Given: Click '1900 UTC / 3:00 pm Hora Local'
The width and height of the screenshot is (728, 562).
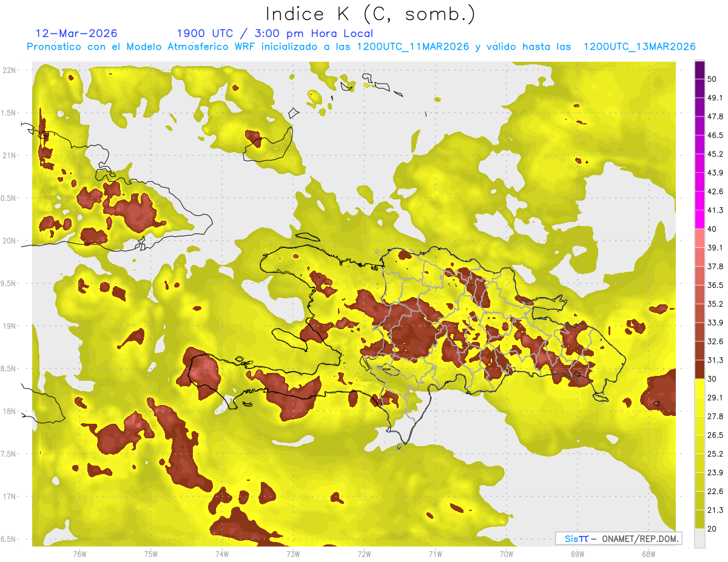Looking at the screenshot, I should [x=275, y=33].
